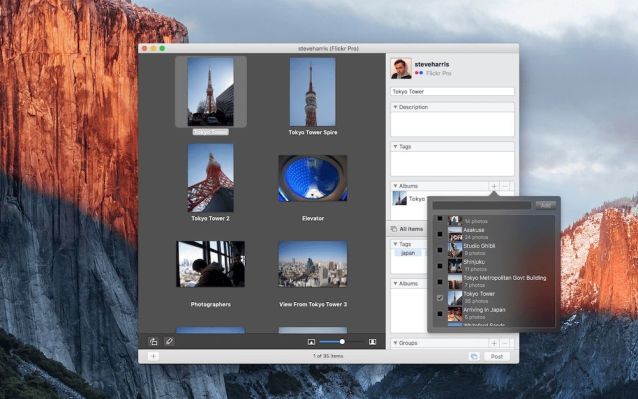
Task: Click the Add button in album popup
Action: tap(546, 205)
